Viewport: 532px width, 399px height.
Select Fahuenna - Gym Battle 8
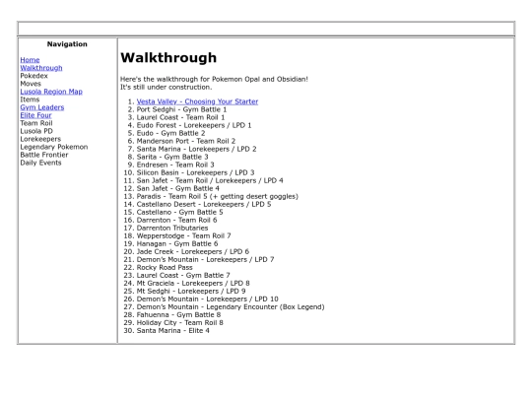click(x=178, y=315)
